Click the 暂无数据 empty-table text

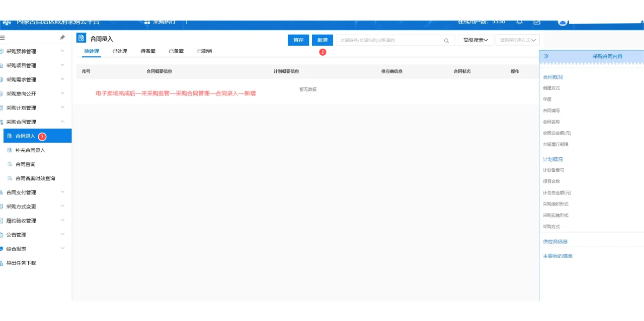(308, 89)
